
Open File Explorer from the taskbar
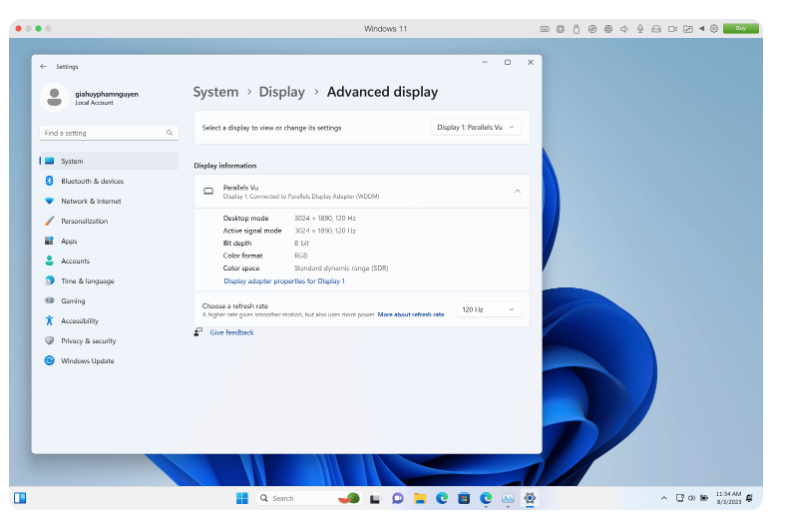pos(420,498)
